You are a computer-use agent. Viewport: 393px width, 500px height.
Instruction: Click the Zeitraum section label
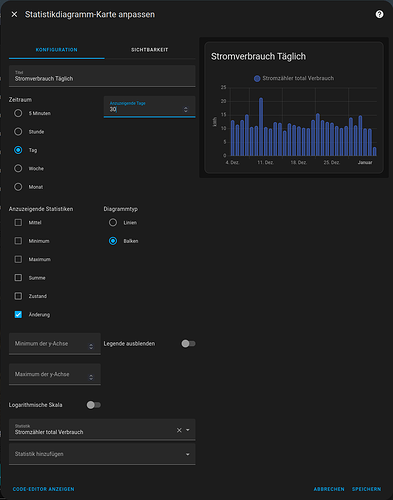[x=20, y=100]
